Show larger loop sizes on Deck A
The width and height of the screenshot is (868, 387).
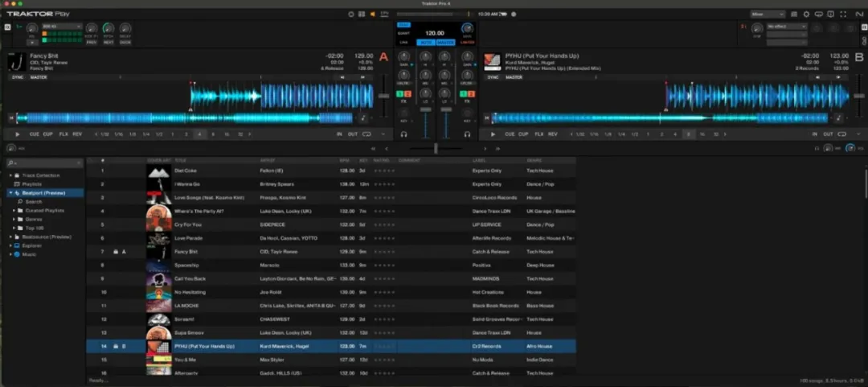pos(249,134)
